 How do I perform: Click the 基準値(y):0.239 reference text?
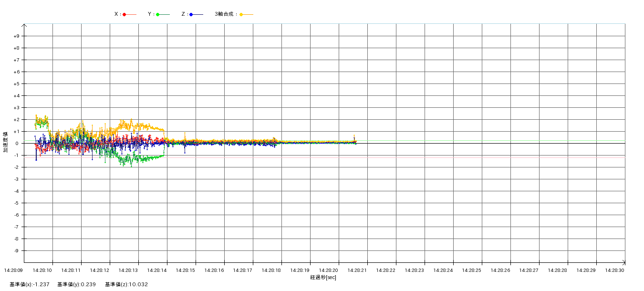click(76, 285)
